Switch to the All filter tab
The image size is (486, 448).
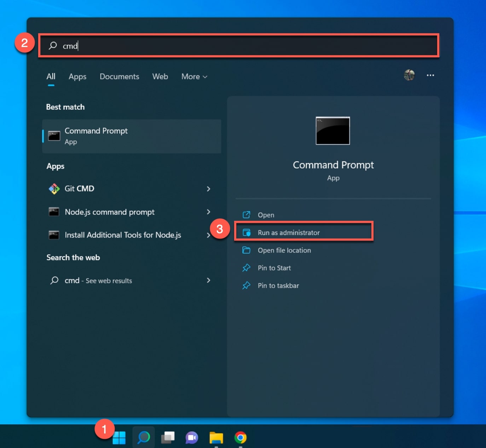click(x=51, y=76)
